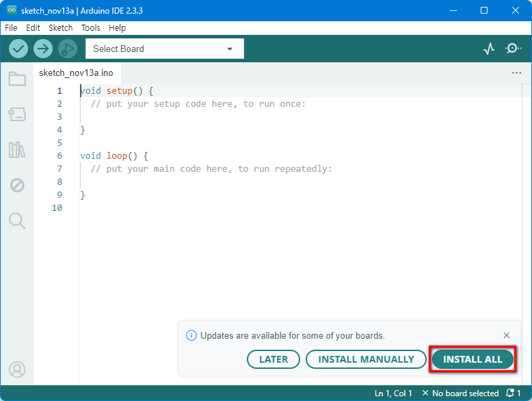Screen dimensions: 532x401
Task: Open the Tools menu
Action: [90, 28]
